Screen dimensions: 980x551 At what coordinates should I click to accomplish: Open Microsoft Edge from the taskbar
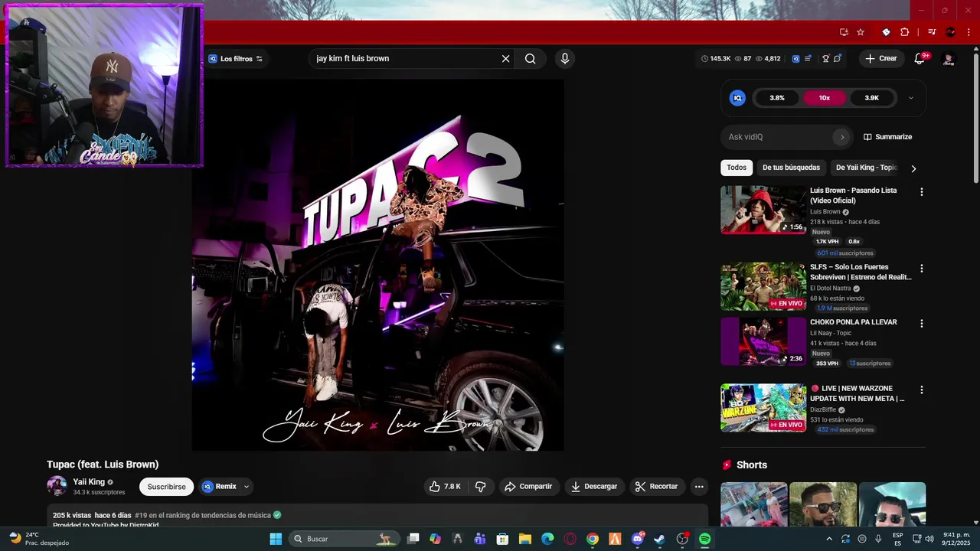tap(547, 539)
